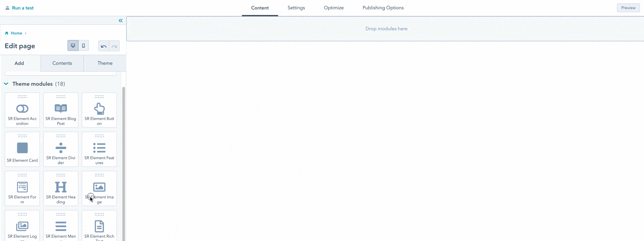Click the Home icon in breadcrumb
Image resolution: width=644 pixels, height=241 pixels.
[x=7, y=33]
